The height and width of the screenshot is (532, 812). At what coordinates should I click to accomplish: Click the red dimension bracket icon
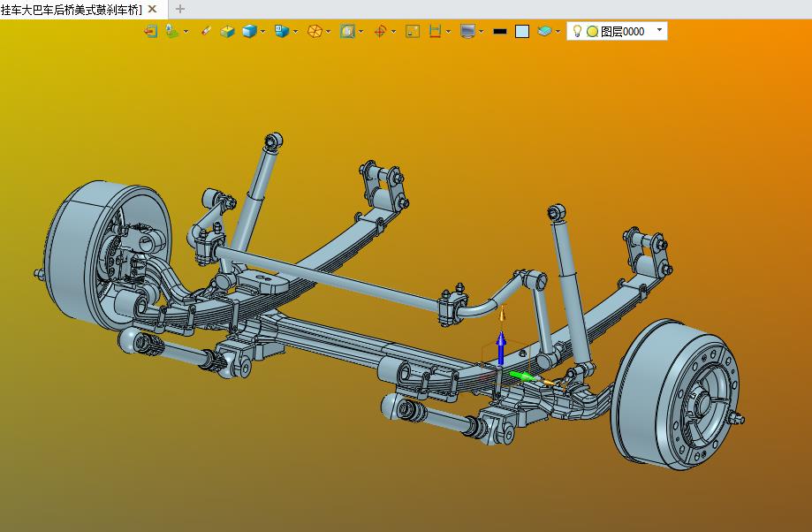(435, 32)
